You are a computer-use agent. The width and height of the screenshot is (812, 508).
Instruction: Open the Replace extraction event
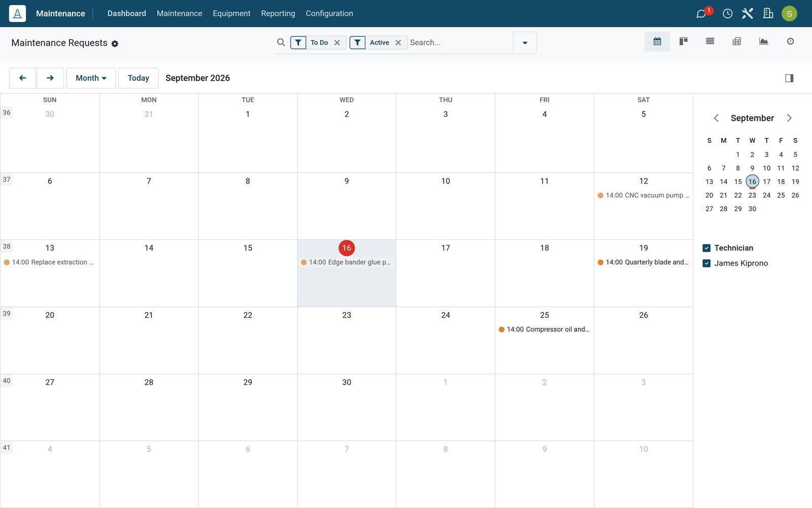tap(49, 263)
